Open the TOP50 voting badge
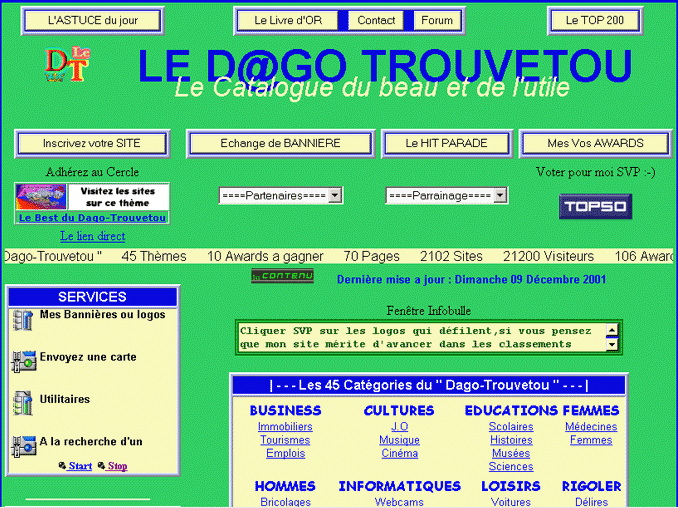The image size is (678, 508). click(595, 206)
